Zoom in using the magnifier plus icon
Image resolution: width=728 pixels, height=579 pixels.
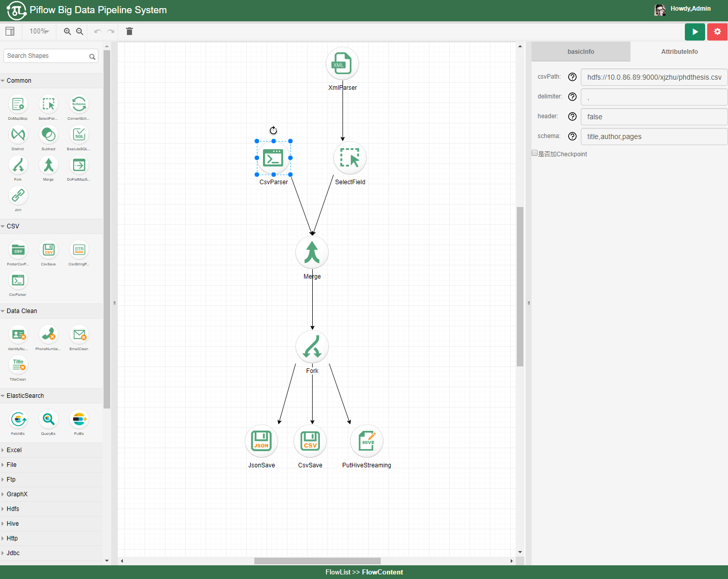[x=68, y=31]
